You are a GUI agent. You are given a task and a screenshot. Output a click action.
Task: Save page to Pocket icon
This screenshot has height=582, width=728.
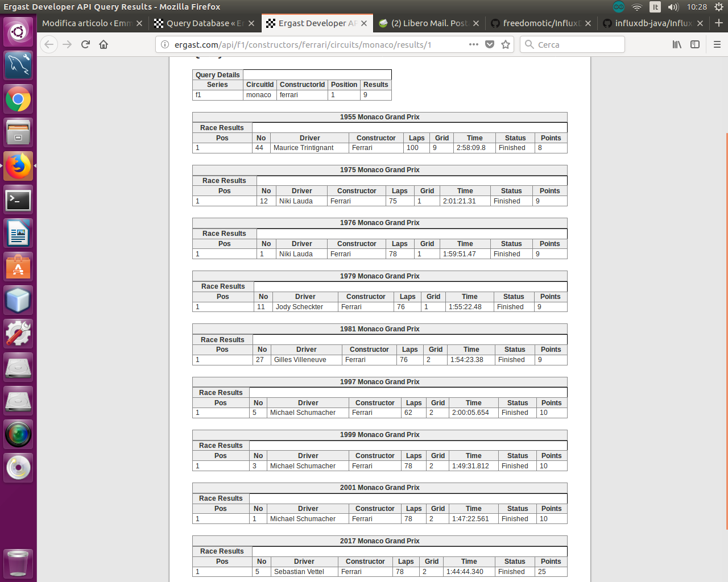click(490, 44)
